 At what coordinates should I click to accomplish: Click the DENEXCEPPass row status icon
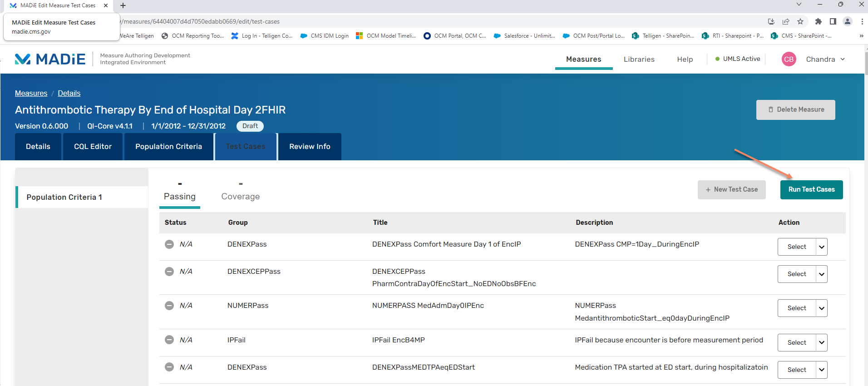169,272
